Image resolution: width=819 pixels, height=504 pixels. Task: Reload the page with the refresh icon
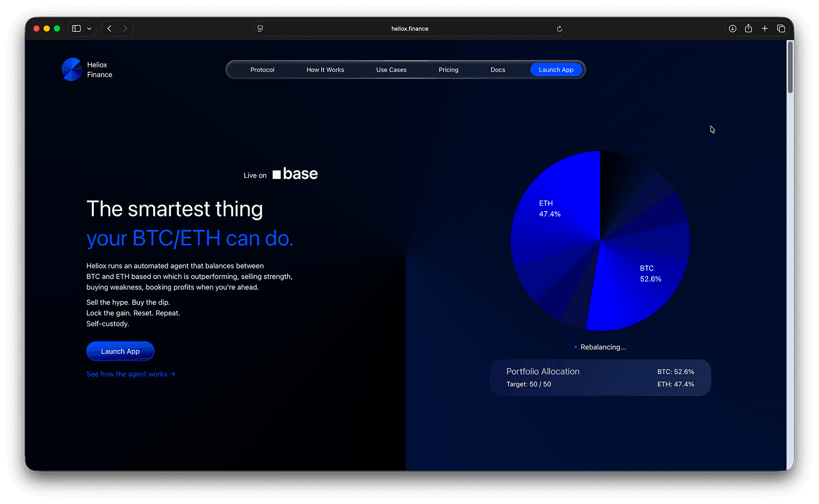559,29
